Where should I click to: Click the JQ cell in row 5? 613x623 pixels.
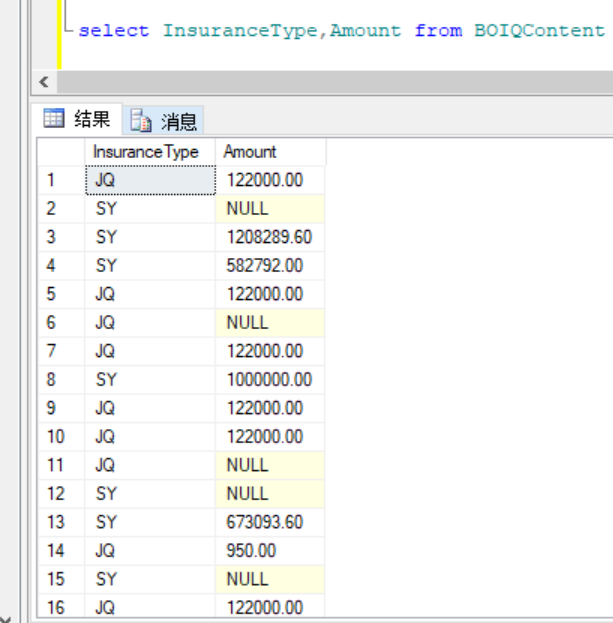click(106, 295)
